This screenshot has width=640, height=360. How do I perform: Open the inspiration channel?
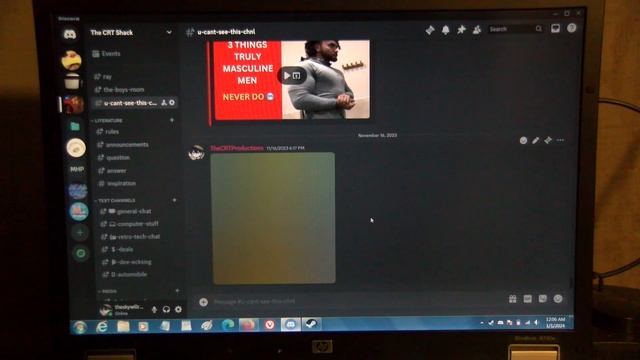(x=117, y=184)
